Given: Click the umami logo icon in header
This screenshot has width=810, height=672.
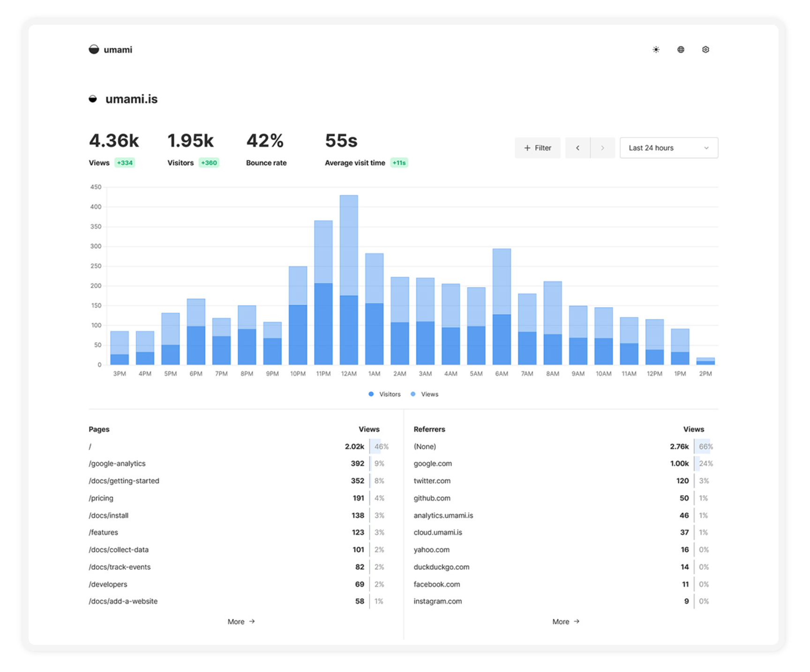Looking at the screenshot, I should [x=94, y=50].
